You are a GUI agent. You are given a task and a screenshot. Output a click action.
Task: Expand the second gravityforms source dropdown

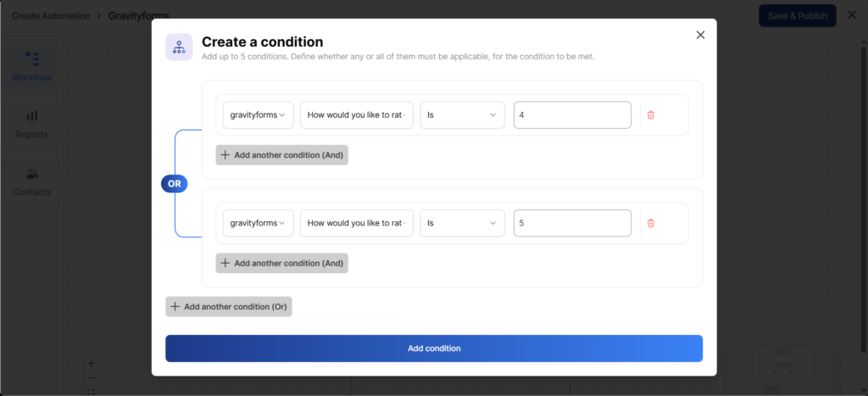[x=258, y=223]
